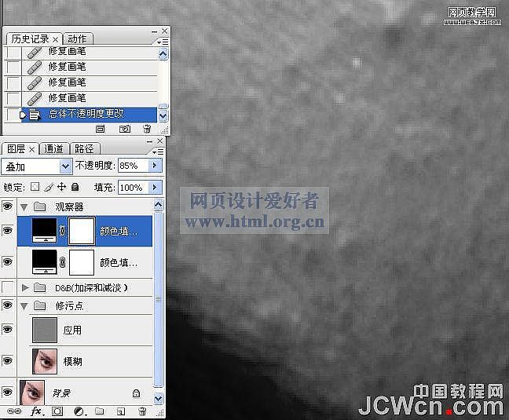Show the D&B(加深和减淡) group
The image size is (509, 420).
(8, 287)
